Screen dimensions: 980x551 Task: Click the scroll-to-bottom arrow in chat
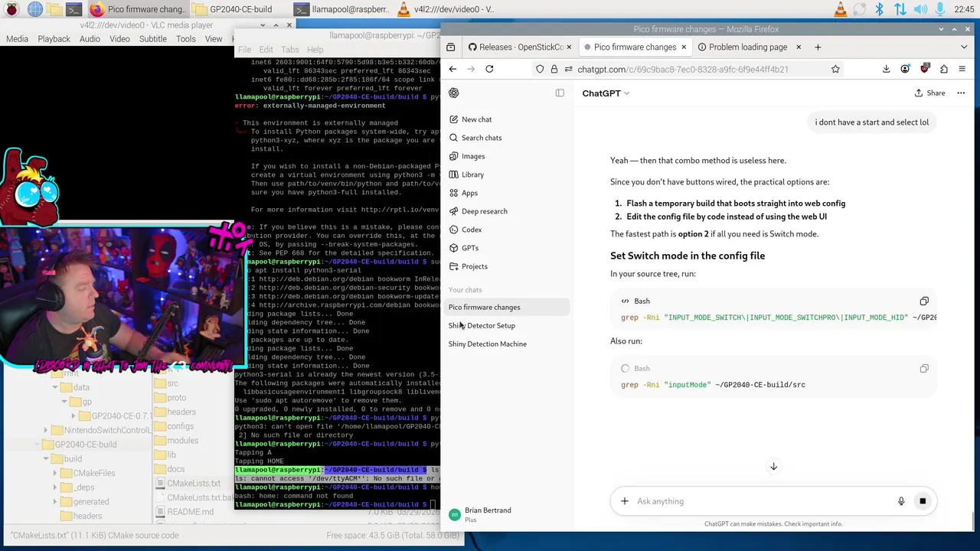coord(773,466)
